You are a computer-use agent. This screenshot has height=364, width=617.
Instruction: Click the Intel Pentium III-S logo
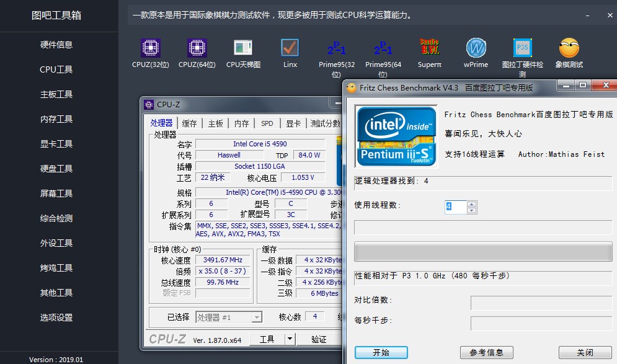396,136
